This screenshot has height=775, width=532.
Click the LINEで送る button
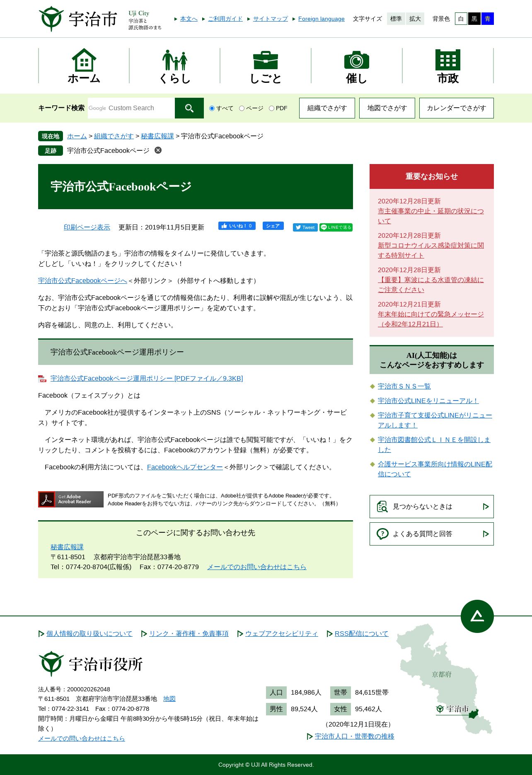coord(336,227)
